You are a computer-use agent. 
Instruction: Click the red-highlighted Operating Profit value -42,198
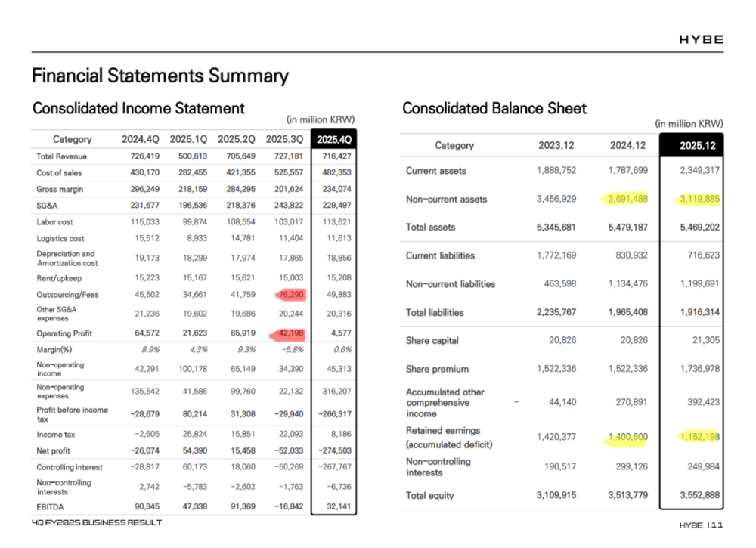coord(287,333)
